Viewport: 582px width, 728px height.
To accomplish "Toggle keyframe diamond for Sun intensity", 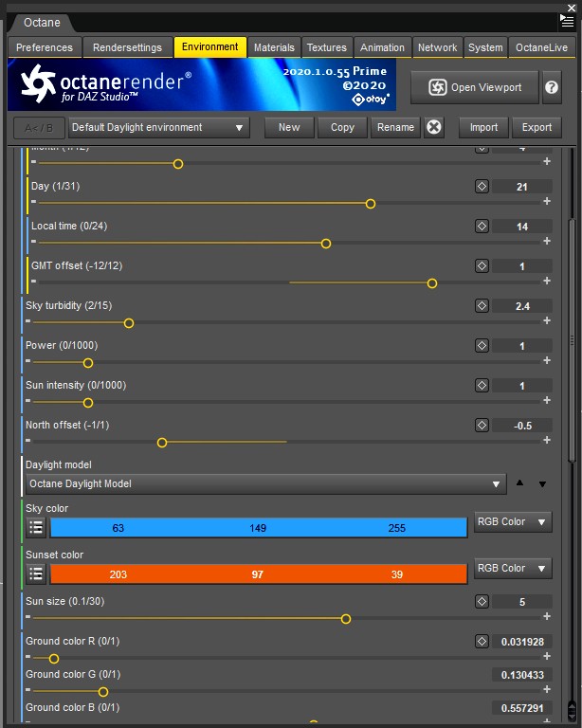I will point(482,386).
